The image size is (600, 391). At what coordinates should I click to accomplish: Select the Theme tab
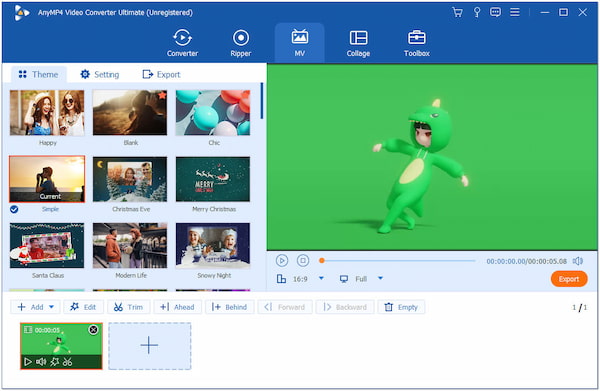[38, 74]
